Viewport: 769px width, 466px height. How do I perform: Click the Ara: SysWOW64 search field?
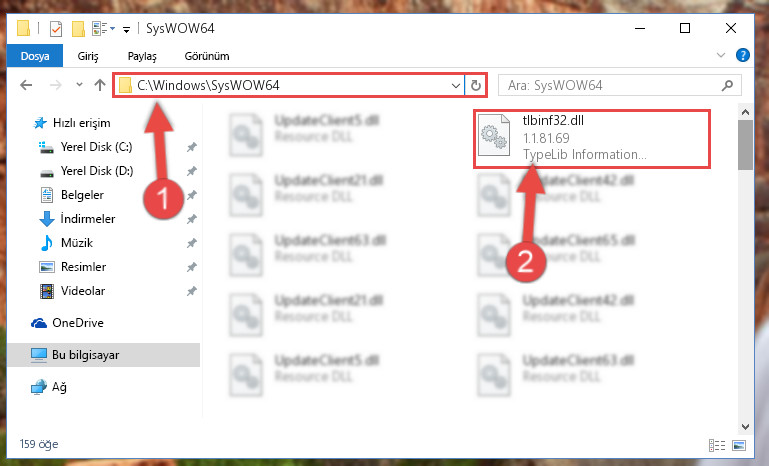coord(613,85)
